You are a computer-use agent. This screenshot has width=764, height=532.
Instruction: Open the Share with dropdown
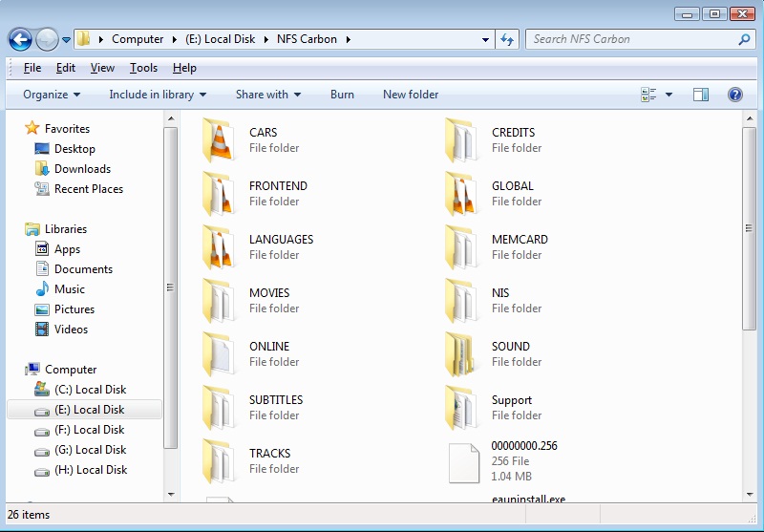(x=268, y=95)
